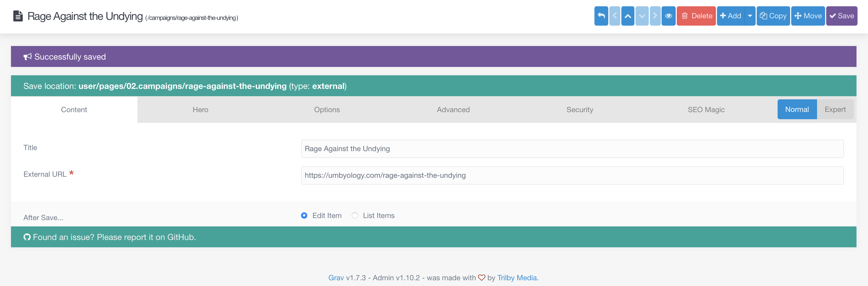This screenshot has height=286, width=868.
Task: Save the page
Action: click(841, 16)
